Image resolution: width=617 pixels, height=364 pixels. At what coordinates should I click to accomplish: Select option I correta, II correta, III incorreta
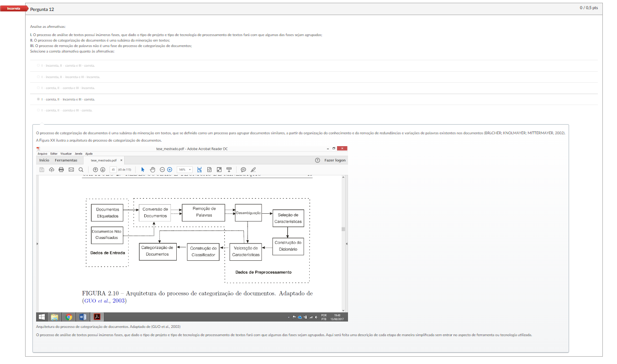(x=38, y=88)
